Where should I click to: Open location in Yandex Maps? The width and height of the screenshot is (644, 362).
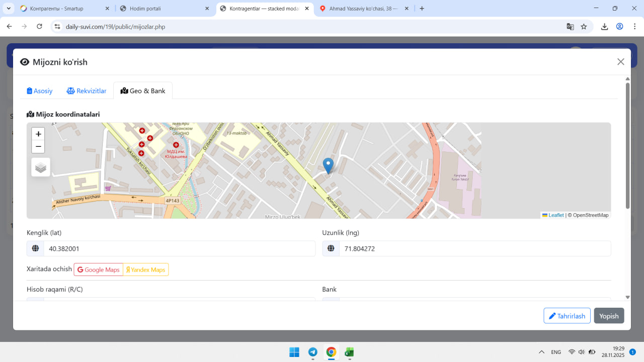coord(146,270)
